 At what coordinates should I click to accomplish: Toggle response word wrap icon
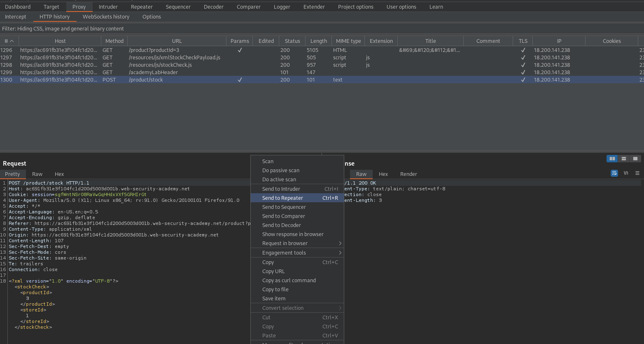tap(614, 173)
